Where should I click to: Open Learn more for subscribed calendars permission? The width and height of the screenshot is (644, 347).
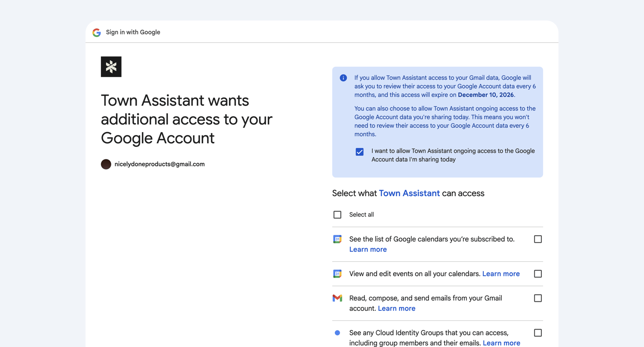coord(368,249)
